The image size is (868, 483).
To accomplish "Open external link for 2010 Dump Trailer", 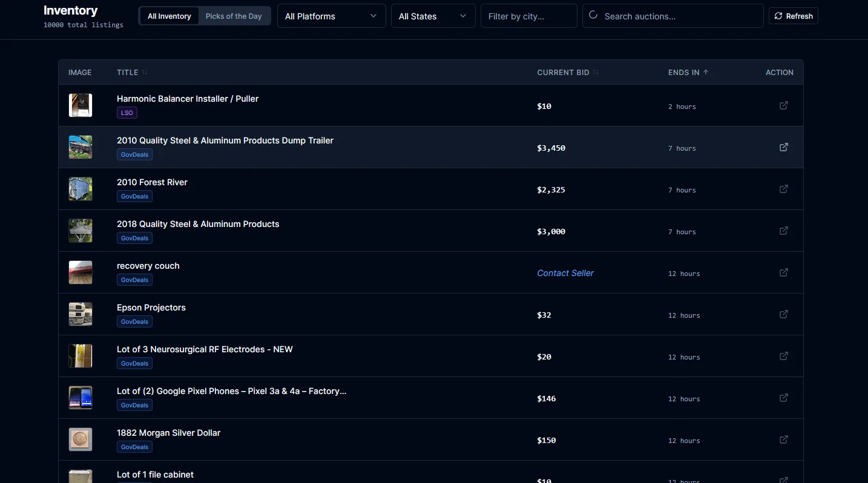I will pyautogui.click(x=783, y=147).
